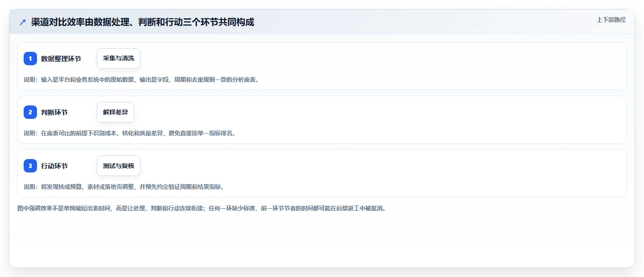Image resolution: width=644 pixels, height=277 pixels.
Task: Click the heading 渠道对比效率由数据处理、判断和行动三个环节共同构成
Action: click(x=143, y=22)
